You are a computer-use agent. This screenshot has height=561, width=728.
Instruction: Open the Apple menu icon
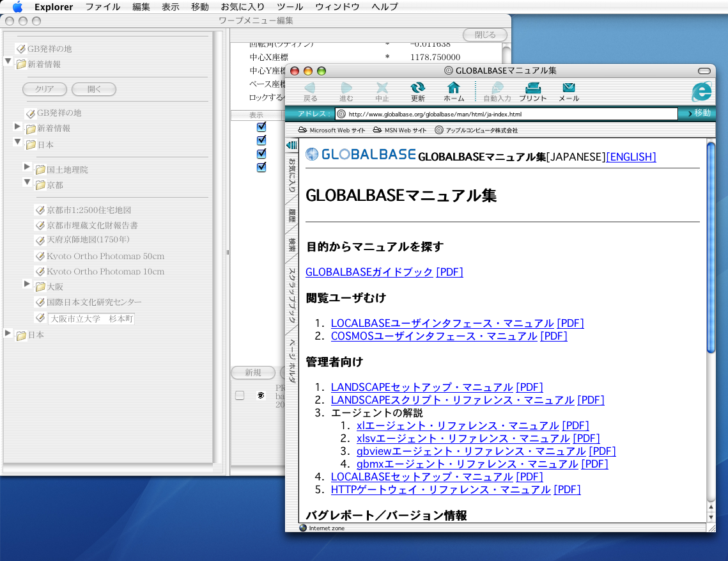(17, 6)
